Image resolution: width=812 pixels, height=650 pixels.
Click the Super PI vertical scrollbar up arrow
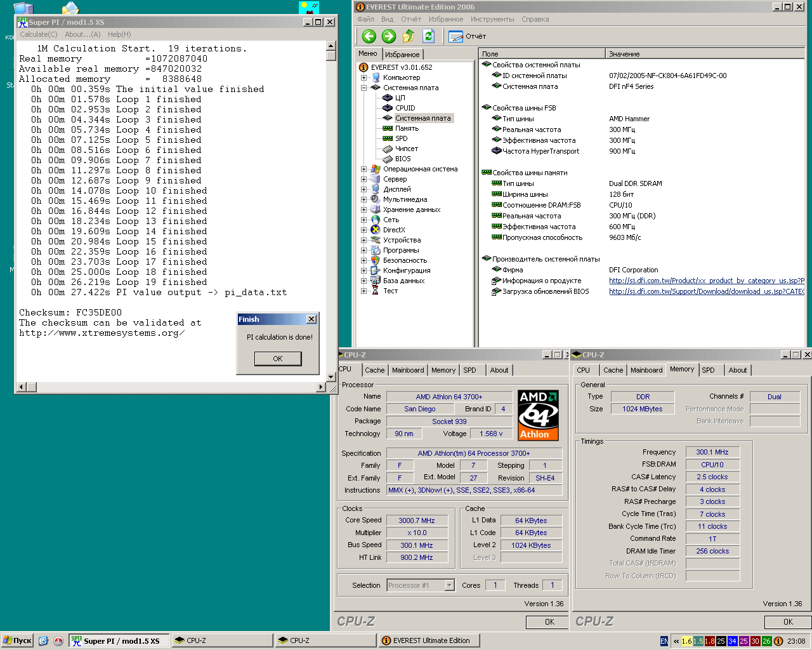331,46
